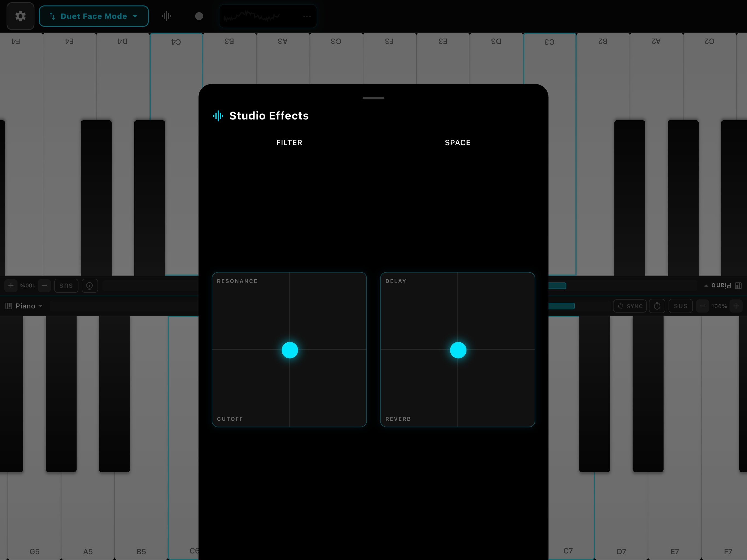Increase lower keyboard zoom with plus
The image size is (747, 560).
point(736,306)
